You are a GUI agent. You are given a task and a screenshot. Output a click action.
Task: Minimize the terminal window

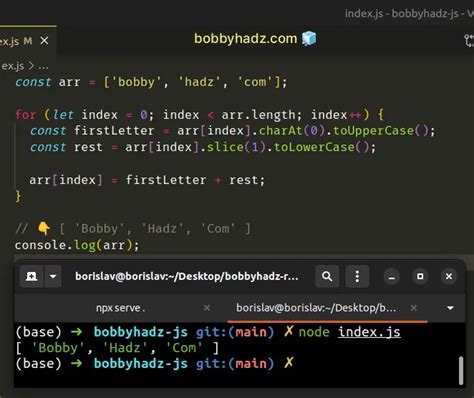point(392,276)
